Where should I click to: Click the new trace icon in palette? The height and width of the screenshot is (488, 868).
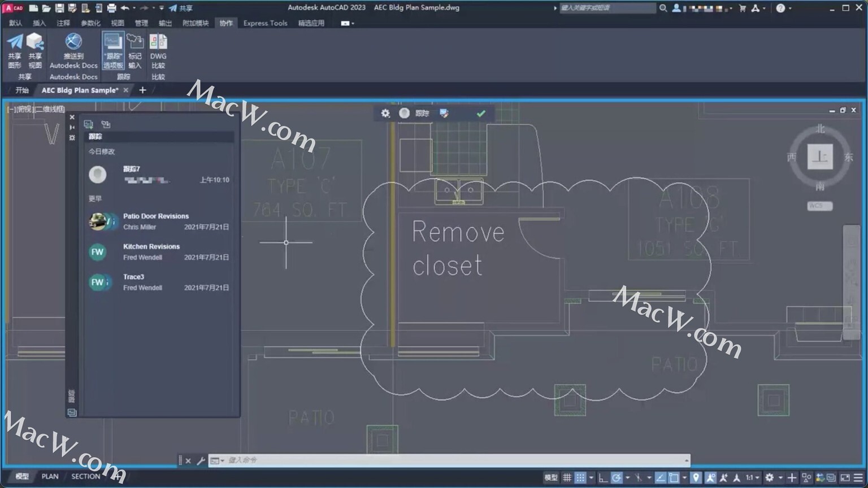pos(89,124)
